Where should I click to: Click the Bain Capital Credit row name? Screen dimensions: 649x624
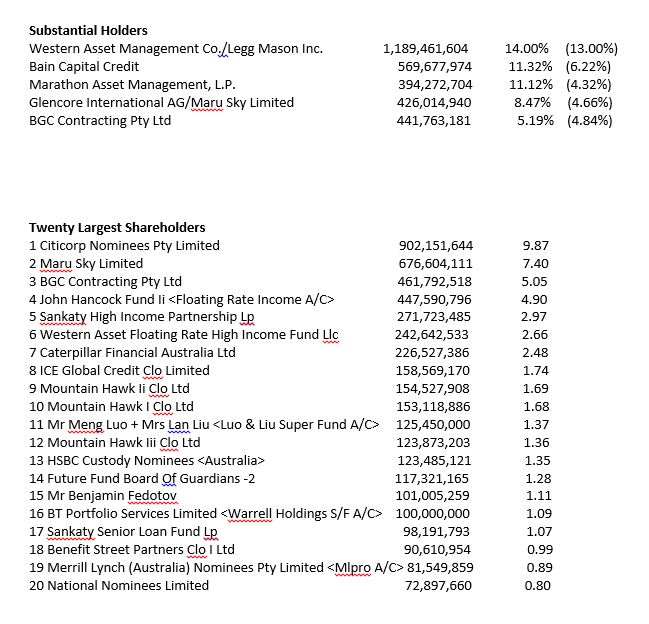point(84,67)
